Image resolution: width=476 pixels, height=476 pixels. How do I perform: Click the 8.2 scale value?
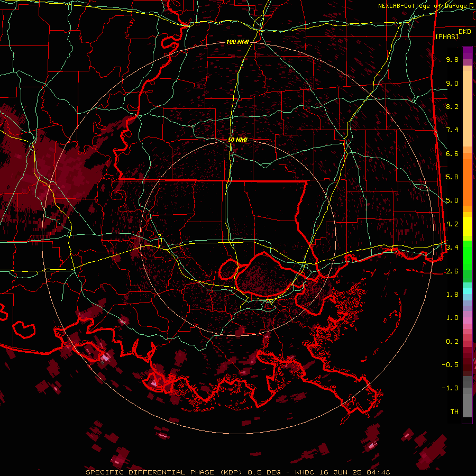pos(452,106)
